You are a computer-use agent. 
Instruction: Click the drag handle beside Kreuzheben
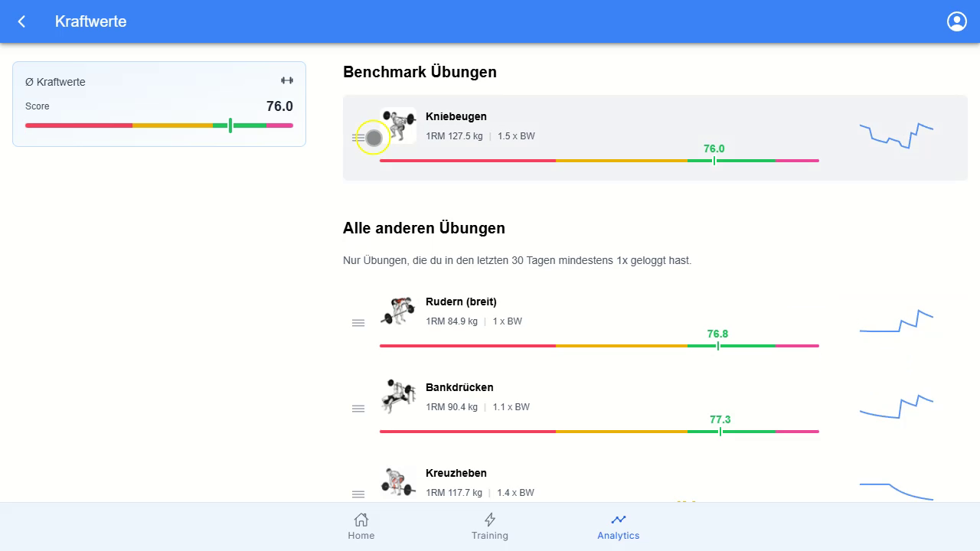coord(358,494)
